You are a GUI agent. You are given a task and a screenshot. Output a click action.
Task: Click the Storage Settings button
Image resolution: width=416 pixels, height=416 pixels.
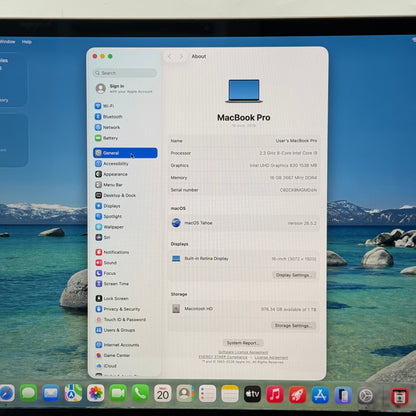tap(293, 325)
